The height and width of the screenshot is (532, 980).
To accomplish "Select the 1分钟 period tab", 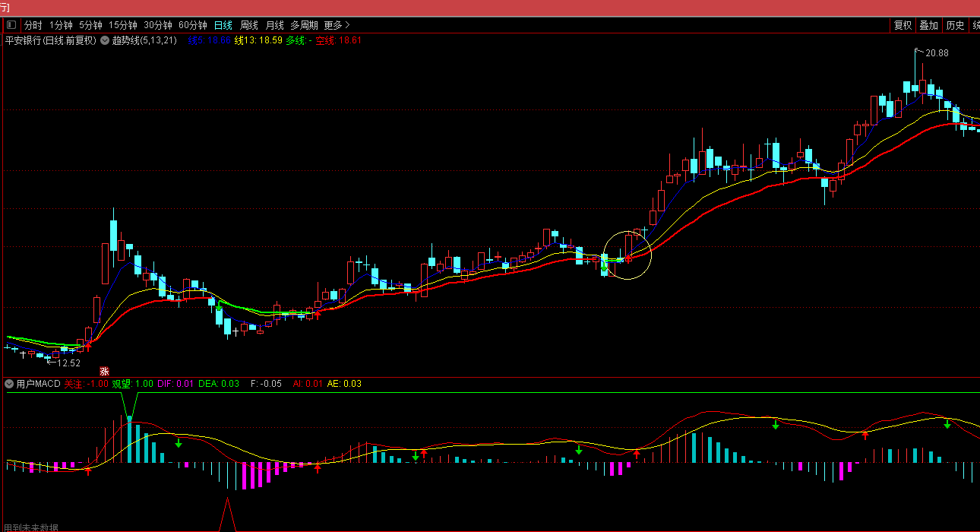I will (61, 25).
